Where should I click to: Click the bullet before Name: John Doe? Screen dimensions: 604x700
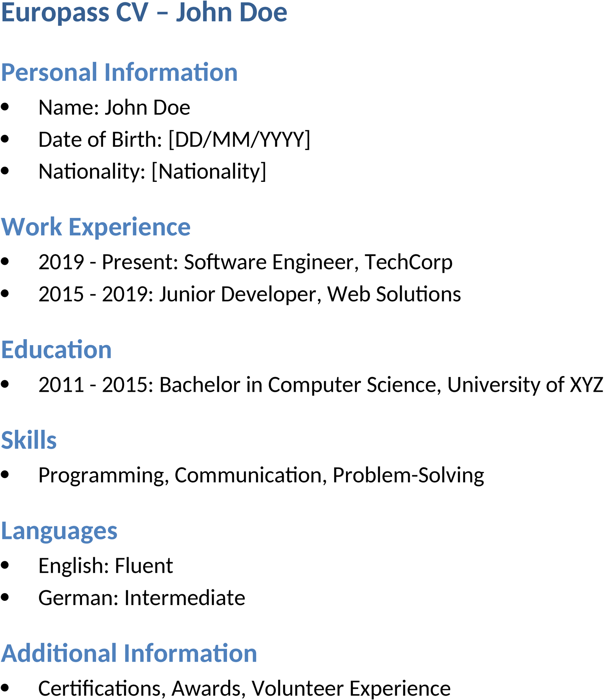click(5, 107)
